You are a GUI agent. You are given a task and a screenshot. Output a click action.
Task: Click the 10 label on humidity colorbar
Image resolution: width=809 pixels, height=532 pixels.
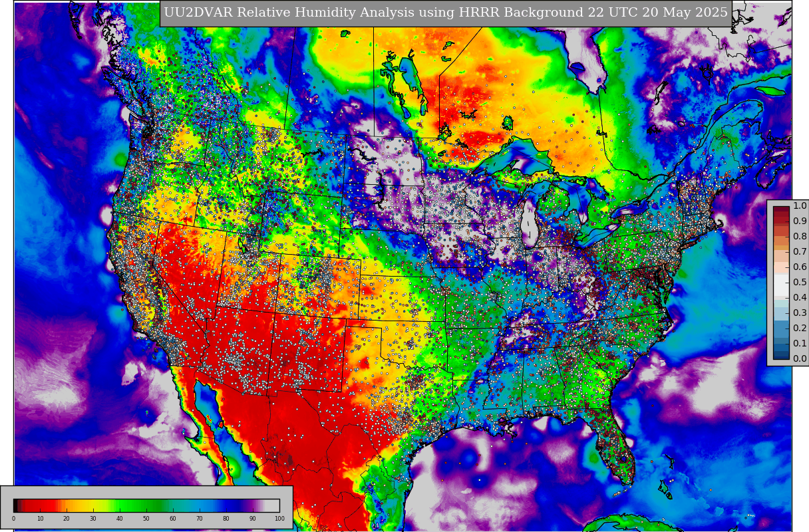pyautogui.click(x=40, y=519)
